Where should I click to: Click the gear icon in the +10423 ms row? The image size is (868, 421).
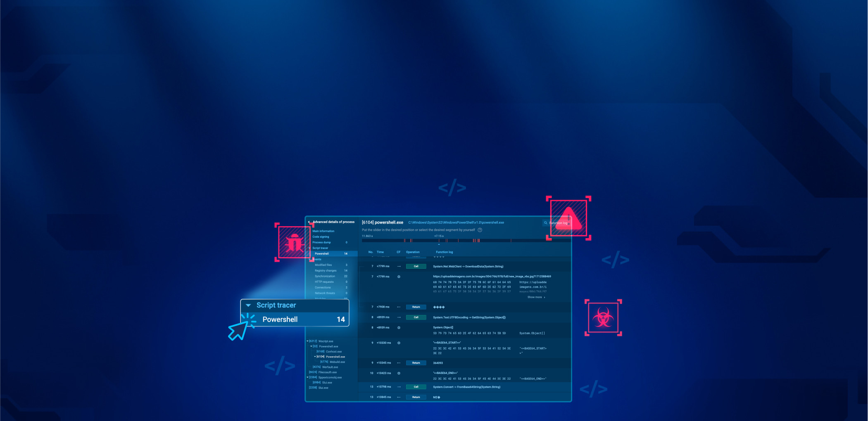click(399, 373)
